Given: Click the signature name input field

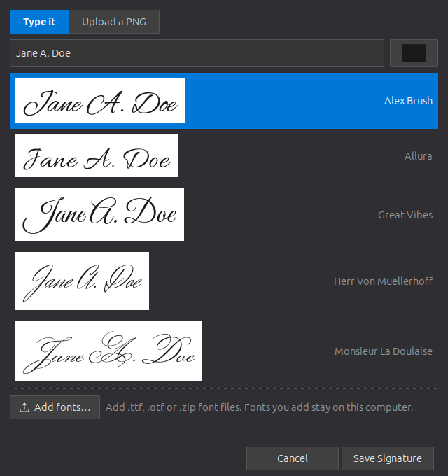Looking at the screenshot, I should coord(197,53).
